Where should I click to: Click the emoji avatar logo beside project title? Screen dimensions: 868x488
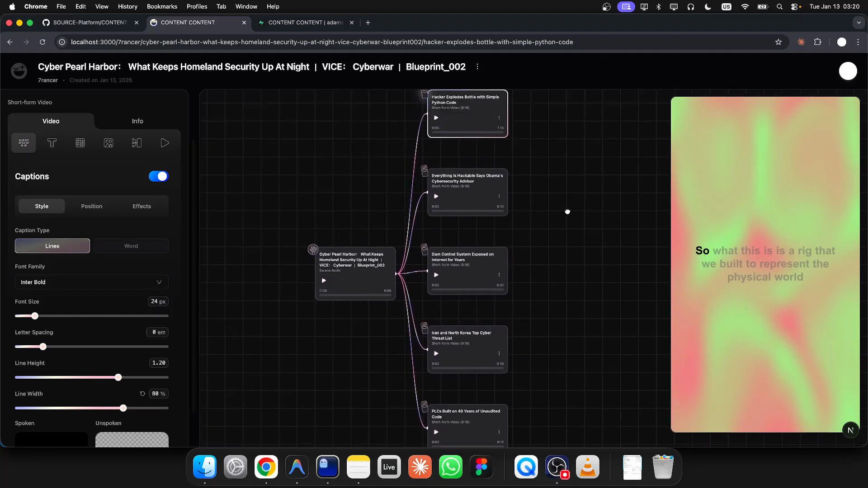[x=19, y=71]
